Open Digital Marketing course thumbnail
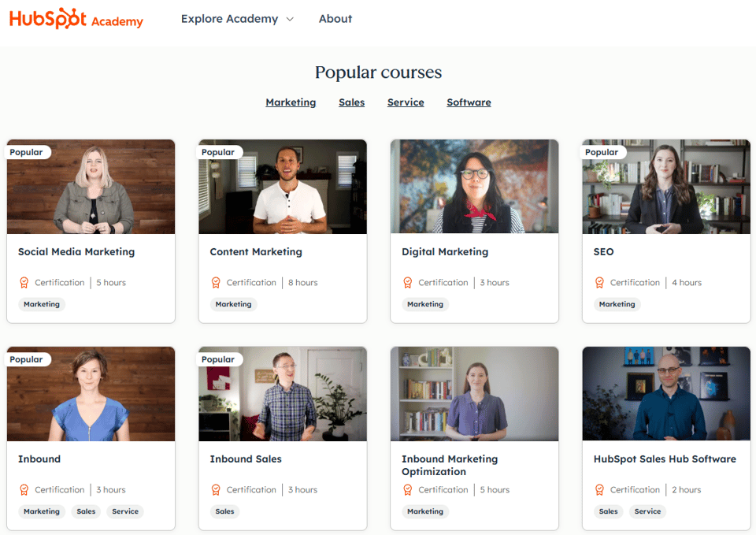This screenshot has width=756, height=535. coord(474,187)
